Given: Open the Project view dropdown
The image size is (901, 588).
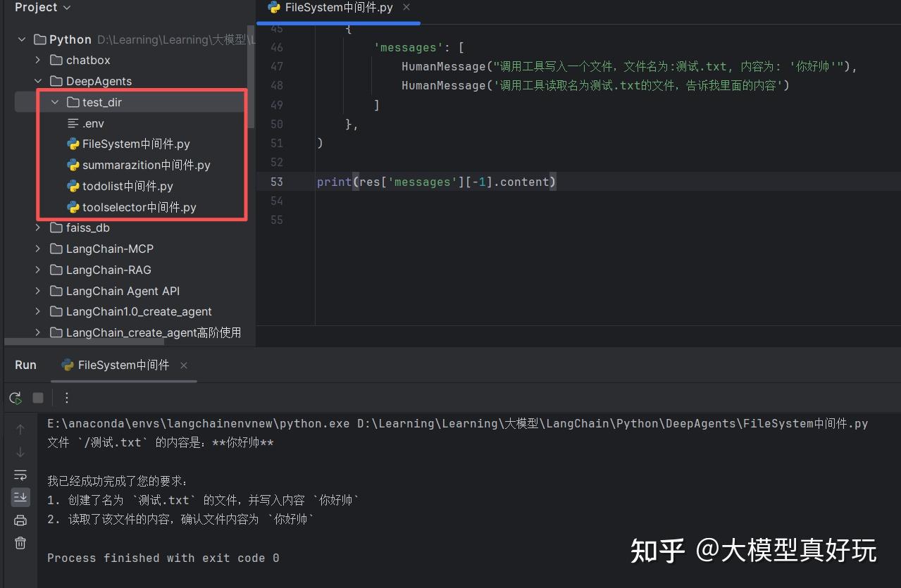Looking at the screenshot, I should pyautogui.click(x=42, y=8).
